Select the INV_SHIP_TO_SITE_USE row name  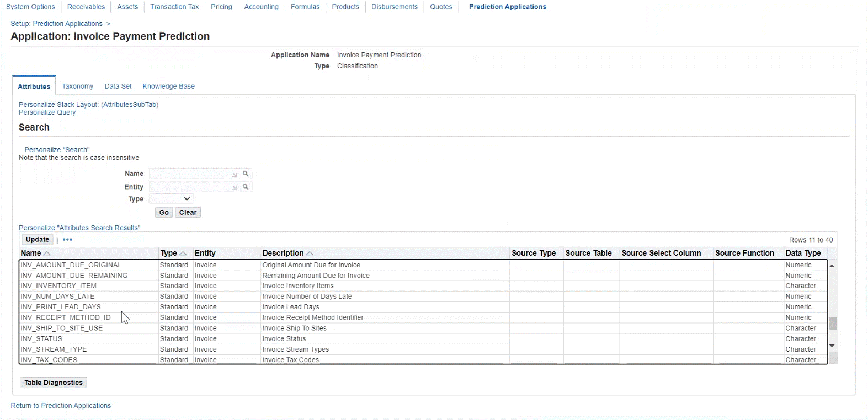62,328
